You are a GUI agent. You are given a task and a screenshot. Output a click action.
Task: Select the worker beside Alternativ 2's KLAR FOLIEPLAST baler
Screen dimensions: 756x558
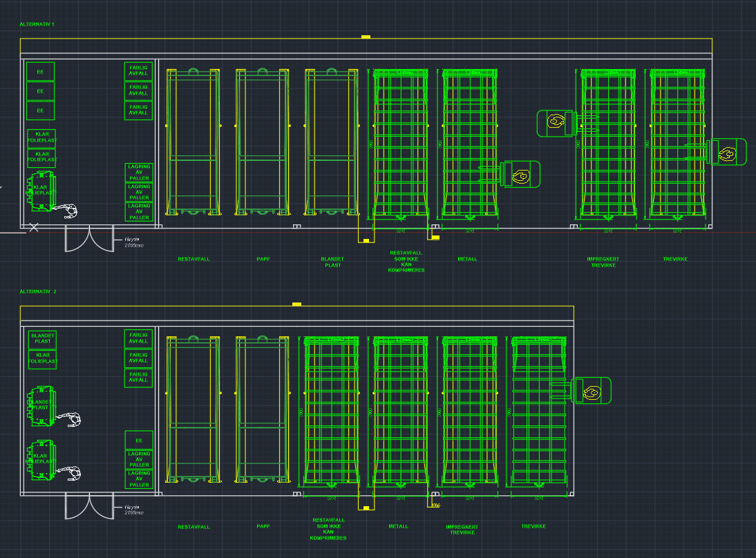point(70,473)
